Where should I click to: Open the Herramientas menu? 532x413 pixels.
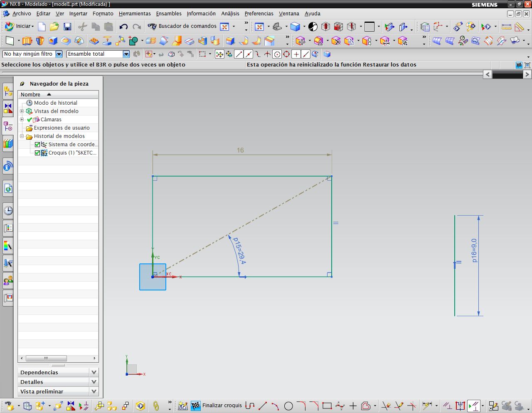(x=135, y=14)
